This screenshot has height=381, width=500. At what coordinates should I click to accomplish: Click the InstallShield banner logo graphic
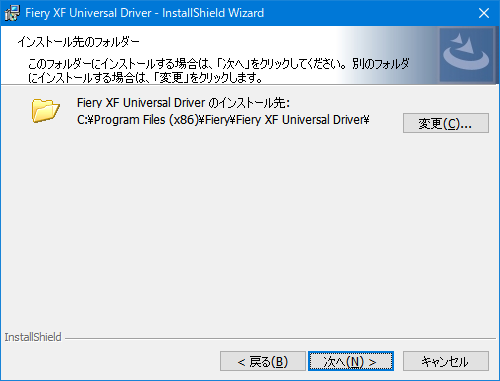466,55
